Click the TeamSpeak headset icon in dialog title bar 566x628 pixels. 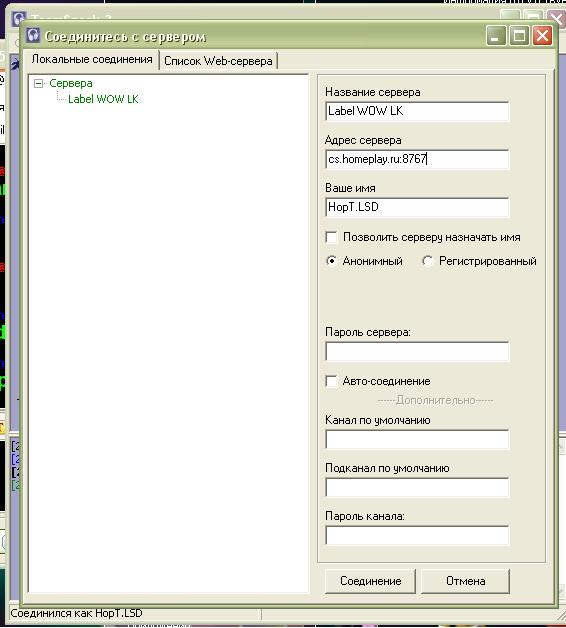click(x=33, y=36)
